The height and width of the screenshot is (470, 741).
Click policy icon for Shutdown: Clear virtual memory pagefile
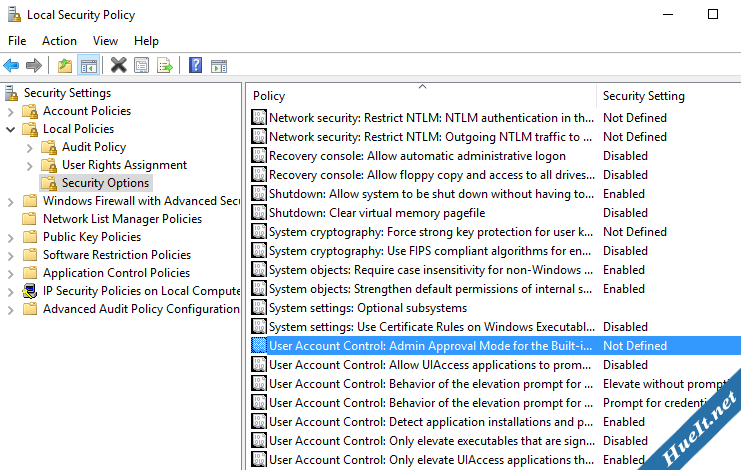click(259, 213)
